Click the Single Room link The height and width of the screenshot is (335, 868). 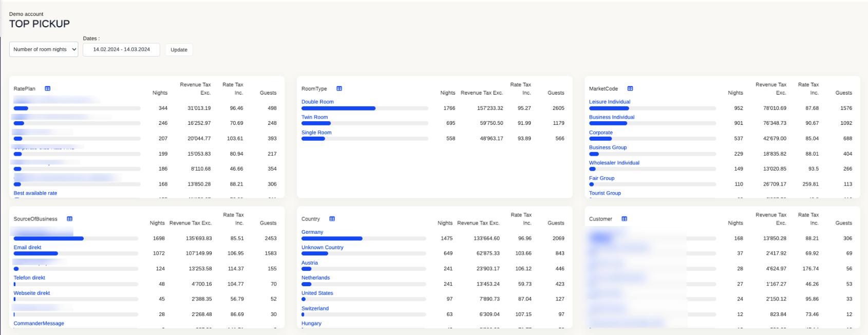click(x=316, y=133)
